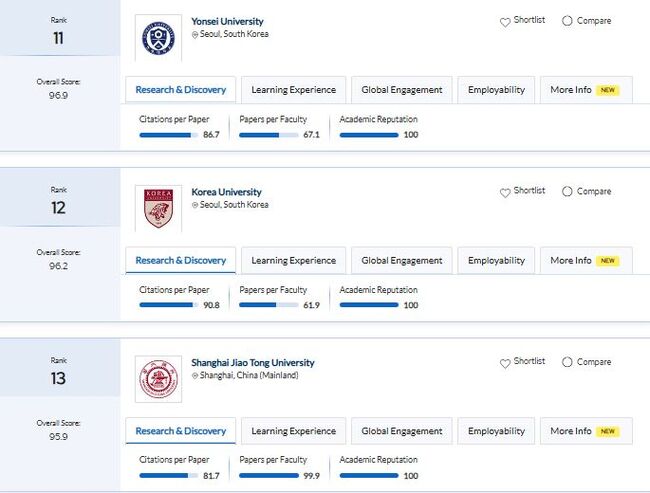Click the Korea University crest logo
The image size is (650, 493).
158,208
